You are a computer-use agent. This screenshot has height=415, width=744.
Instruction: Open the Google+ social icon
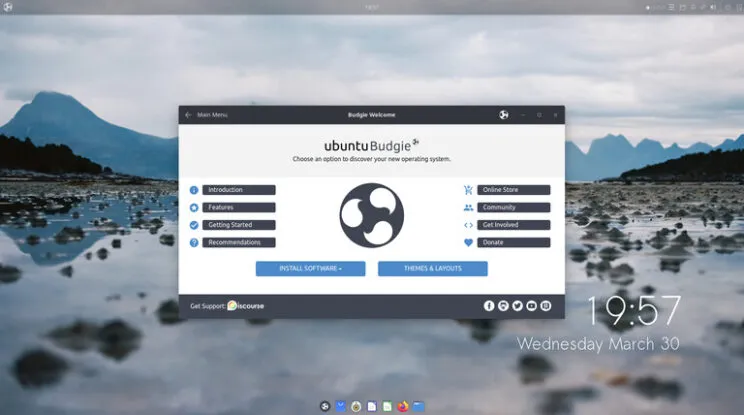coord(503,306)
